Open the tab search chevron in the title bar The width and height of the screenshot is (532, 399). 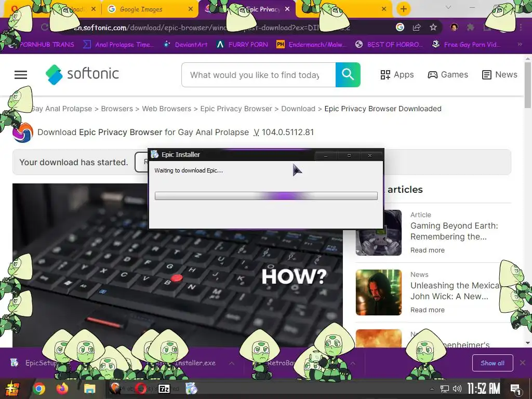coord(448,7)
